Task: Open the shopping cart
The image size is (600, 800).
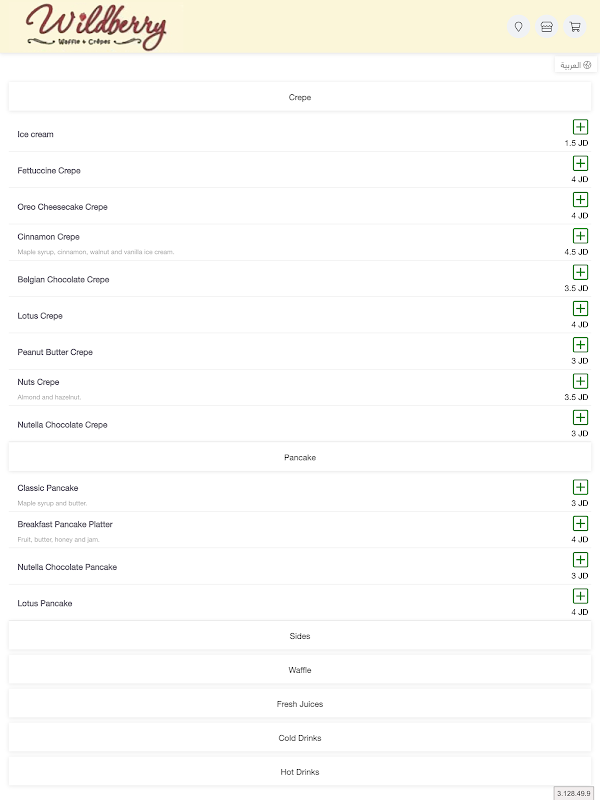Action: click(575, 27)
